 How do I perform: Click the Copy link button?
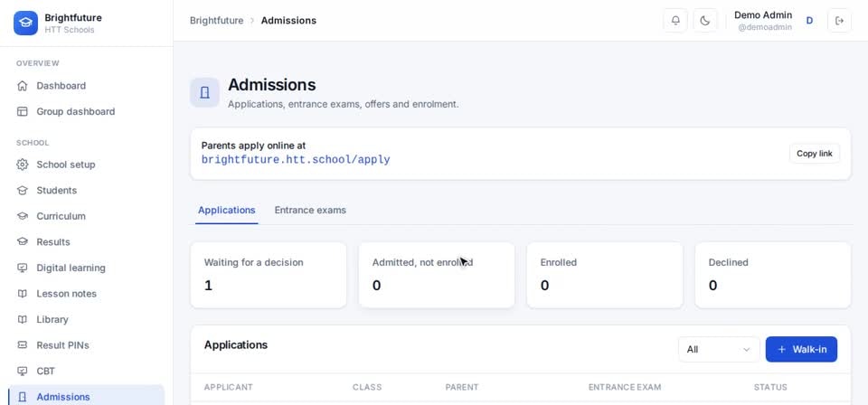[x=815, y=154]
